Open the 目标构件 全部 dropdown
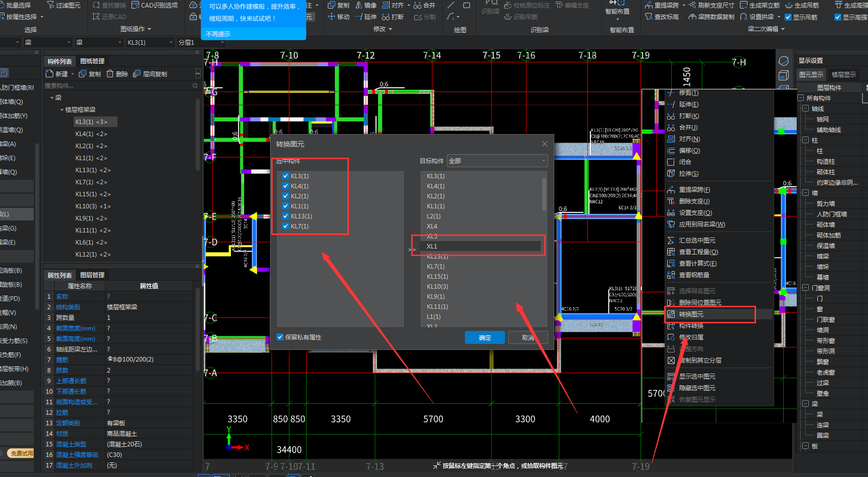Viewport: 868px width, 477px height. point(497,161)
